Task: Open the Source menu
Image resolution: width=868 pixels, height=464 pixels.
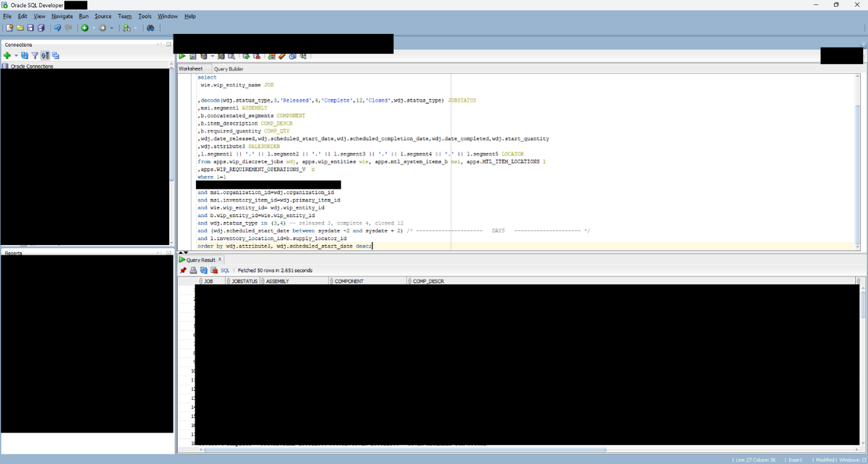Action: [x=103, y=16]
